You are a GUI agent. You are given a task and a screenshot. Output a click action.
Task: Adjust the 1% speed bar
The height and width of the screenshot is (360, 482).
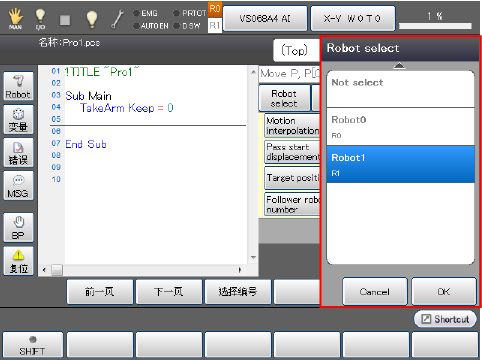[x=435, y=26]
